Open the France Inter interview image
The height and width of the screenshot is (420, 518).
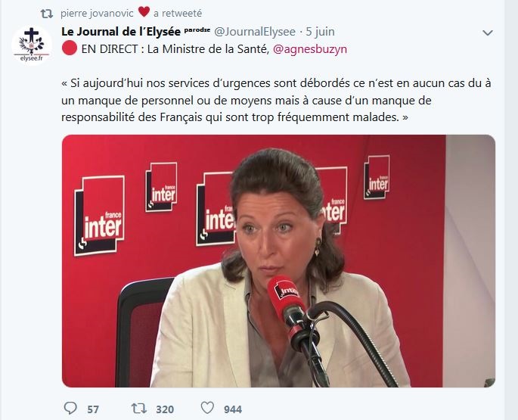[x=278, y=261]
